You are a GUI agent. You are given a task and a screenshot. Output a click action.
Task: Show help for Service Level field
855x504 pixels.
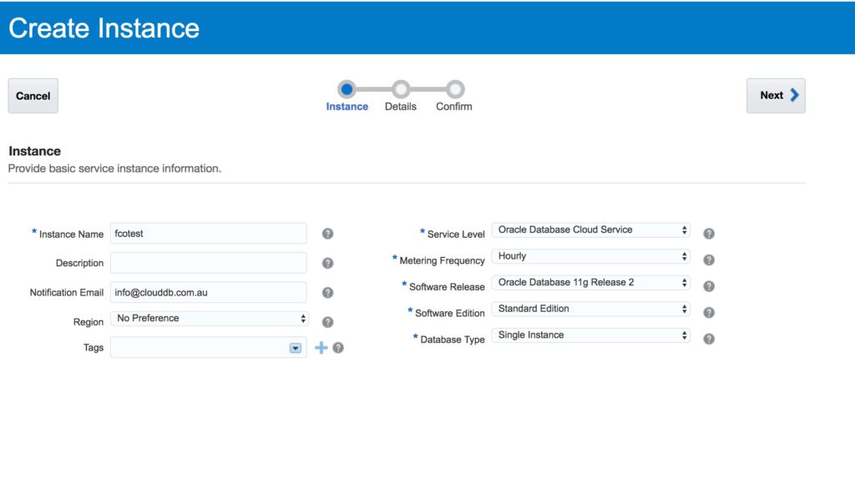click(709, 234)
